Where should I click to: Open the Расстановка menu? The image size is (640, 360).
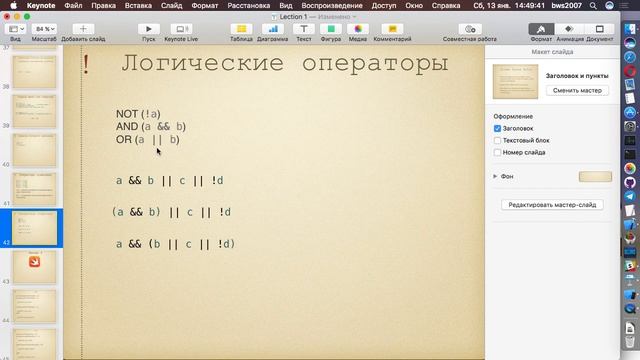point(249,6)
